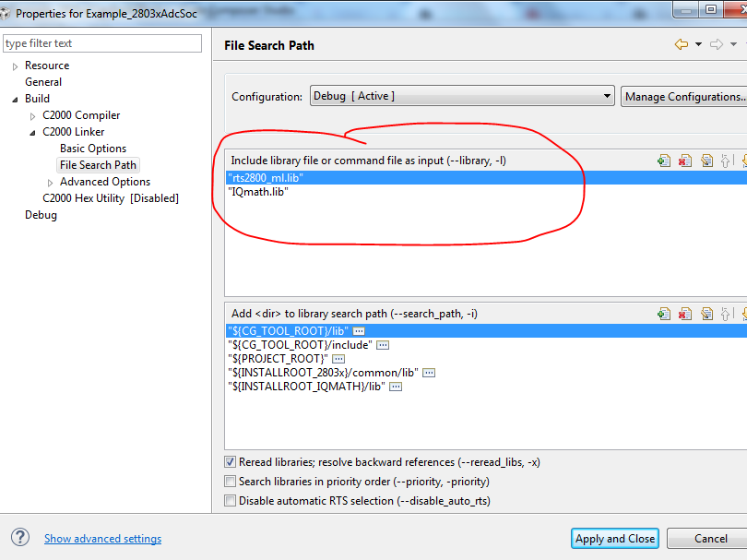Delete selected library file entry icon
This screenshot has height=560, width=747.
click(x=685, y=161)
